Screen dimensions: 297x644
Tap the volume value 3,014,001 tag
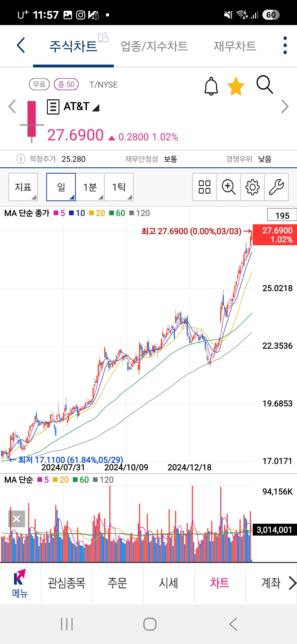pos(275,530)
